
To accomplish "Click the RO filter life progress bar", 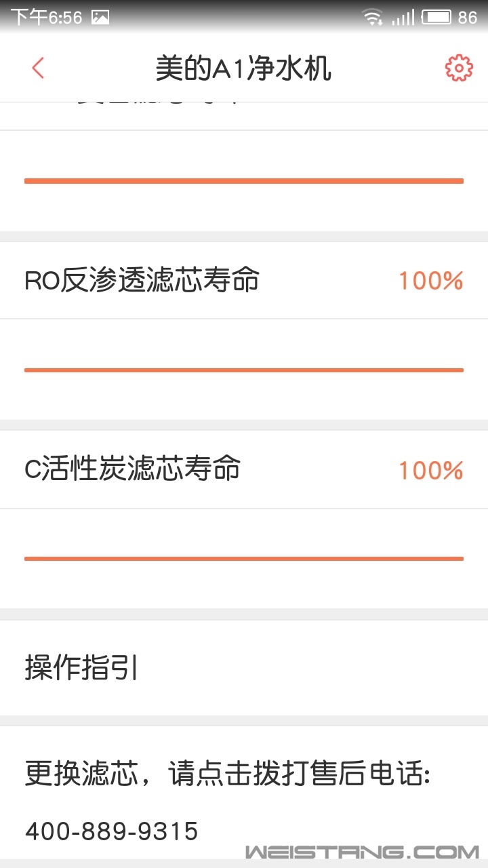I will pos(244,370).
